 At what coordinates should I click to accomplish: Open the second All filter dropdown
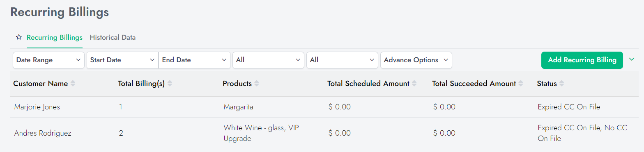pyautogui.click(x=342, y=60)
